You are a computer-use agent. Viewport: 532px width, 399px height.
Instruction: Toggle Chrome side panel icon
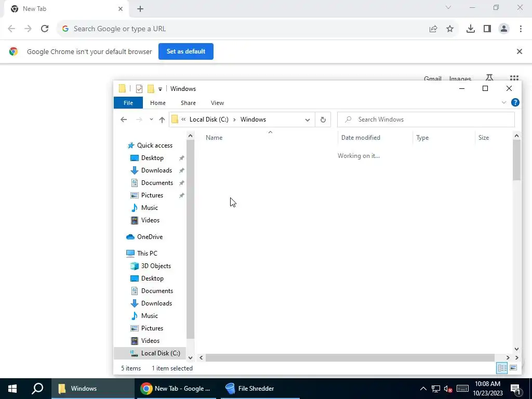487,29
